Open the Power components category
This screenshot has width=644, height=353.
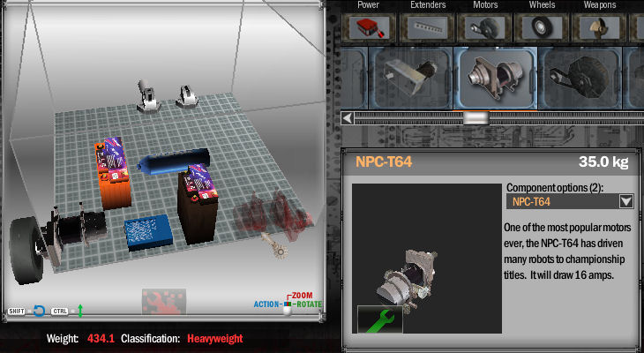pyautogui.click(x=369, y=27)
